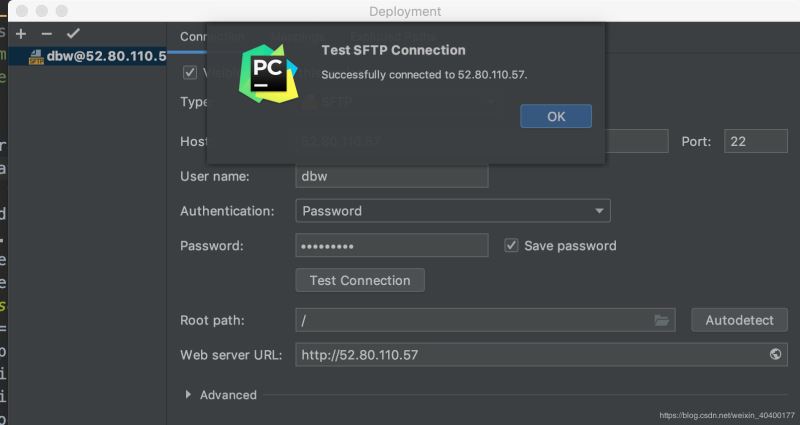Image resolution: width=800 pixels, height=425 pixels.
Task: Click the globe icon in Web server URL
Action: (x=775, y=354)
